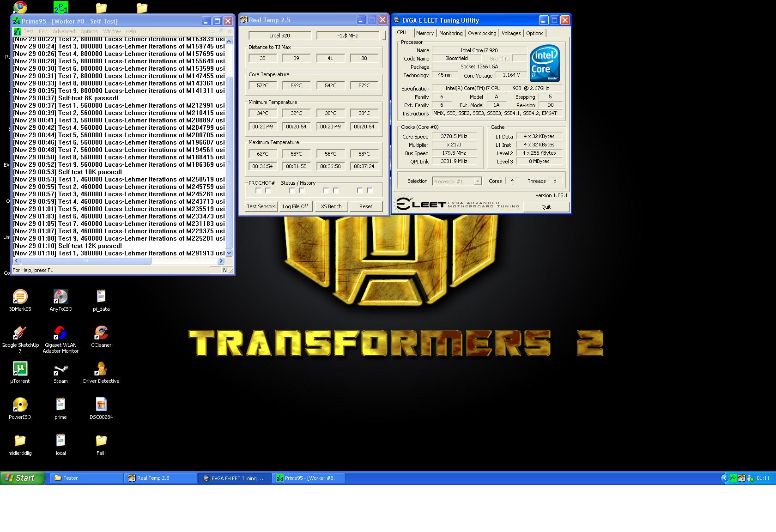Open the pi_data text file icon
776x532 pixels.
click(101, 300)
